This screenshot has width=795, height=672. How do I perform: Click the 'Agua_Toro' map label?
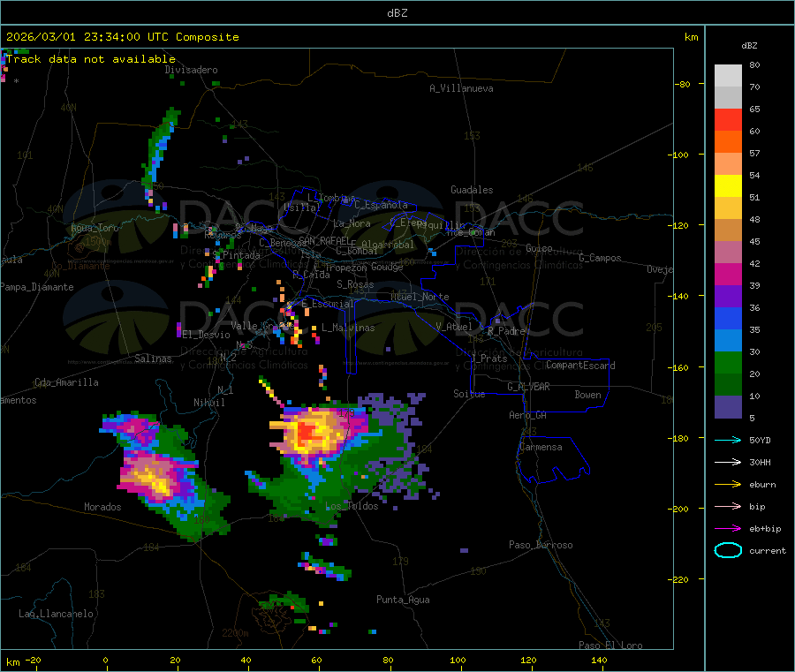pos(95,228)
